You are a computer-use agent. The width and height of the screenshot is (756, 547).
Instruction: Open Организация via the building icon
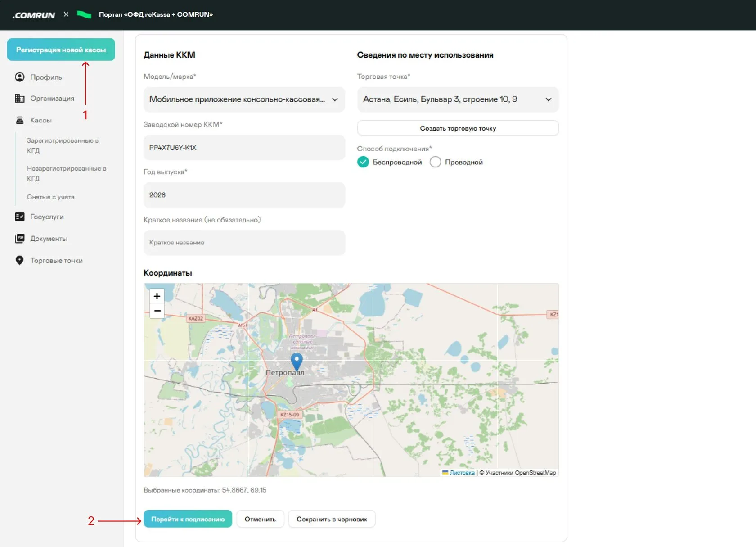coord(19,98)
